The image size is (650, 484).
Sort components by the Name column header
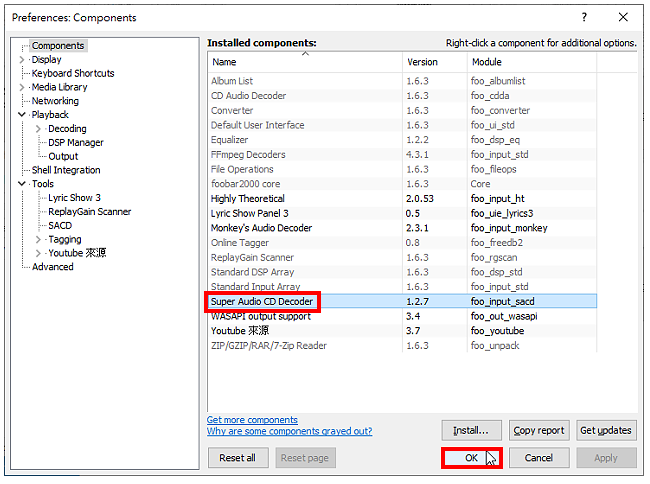(305, 62)
